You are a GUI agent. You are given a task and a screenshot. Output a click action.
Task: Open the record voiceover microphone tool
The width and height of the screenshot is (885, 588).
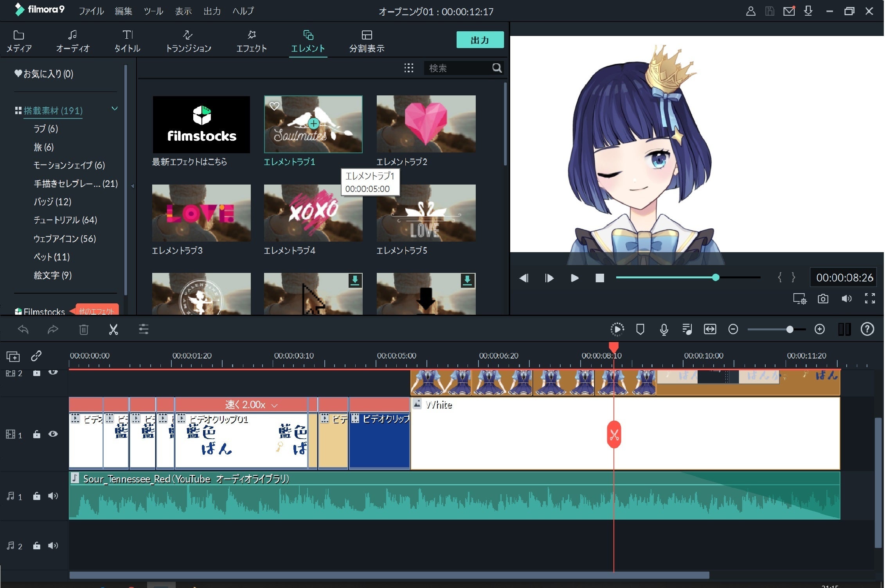coord(664,330)
